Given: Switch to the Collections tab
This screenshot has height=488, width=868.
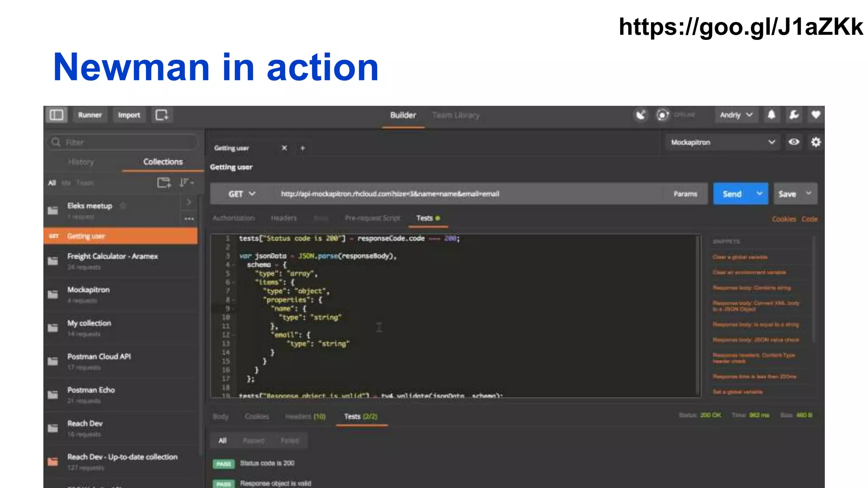Looking at the screenshot, I should [x=163, y=162].
